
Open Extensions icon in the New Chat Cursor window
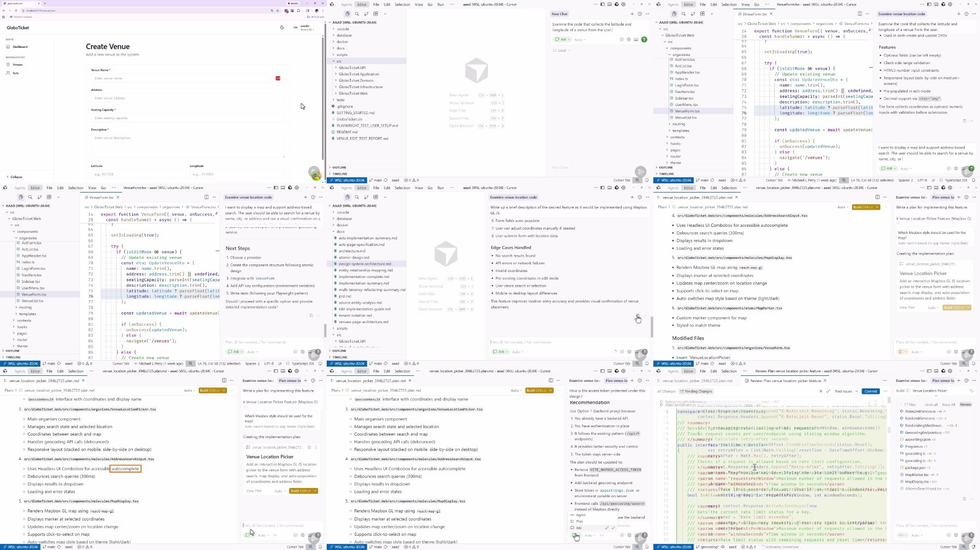coord(376,14)
